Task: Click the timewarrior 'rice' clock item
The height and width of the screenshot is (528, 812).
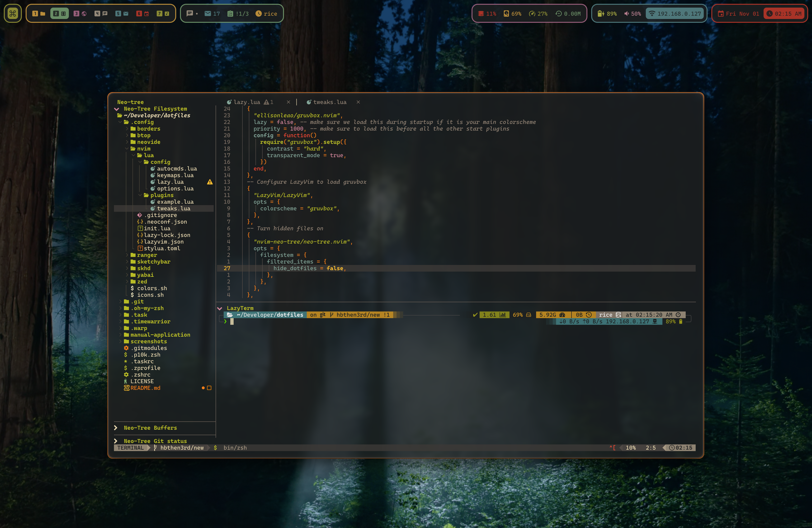Action: (266, 14)
